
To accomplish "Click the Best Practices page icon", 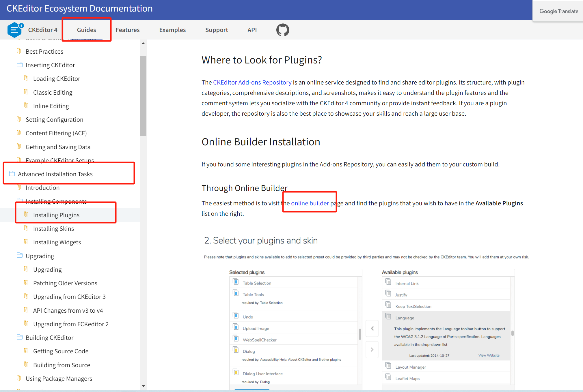I will coord(19,51).
